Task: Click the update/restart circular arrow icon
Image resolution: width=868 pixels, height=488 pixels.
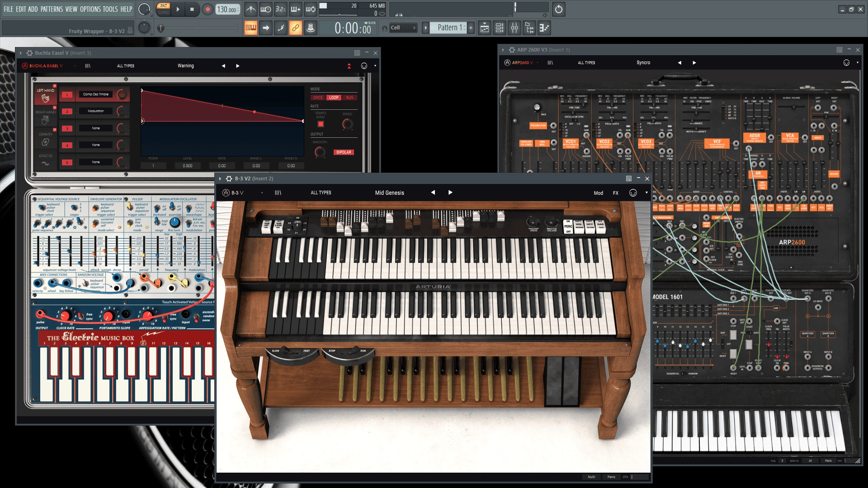Action: click(559, 9)
